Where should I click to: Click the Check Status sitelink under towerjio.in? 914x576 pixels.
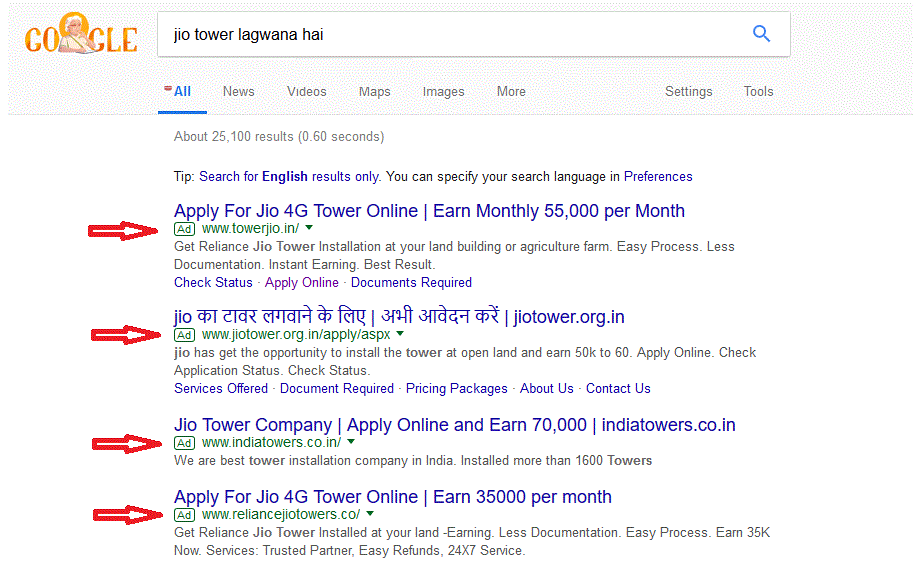pyautogui.click(x=213, y=283)
